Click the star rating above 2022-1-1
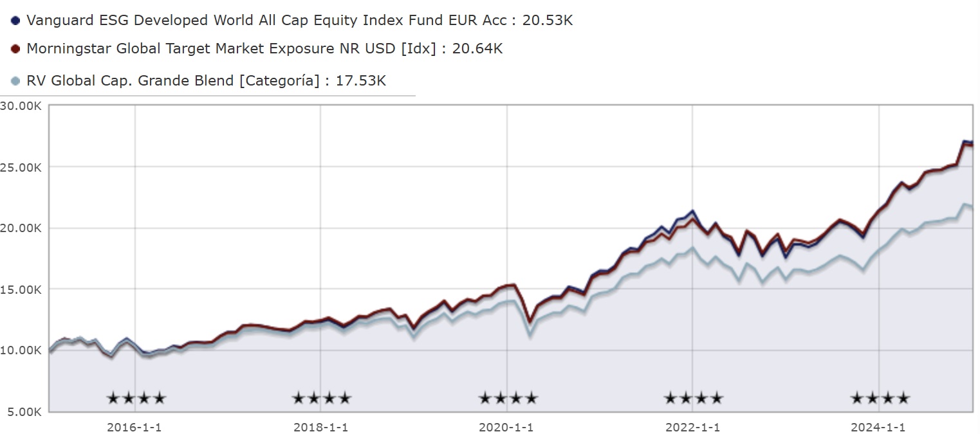The height and width of the screenshot is (434, 980). [694, 399]
